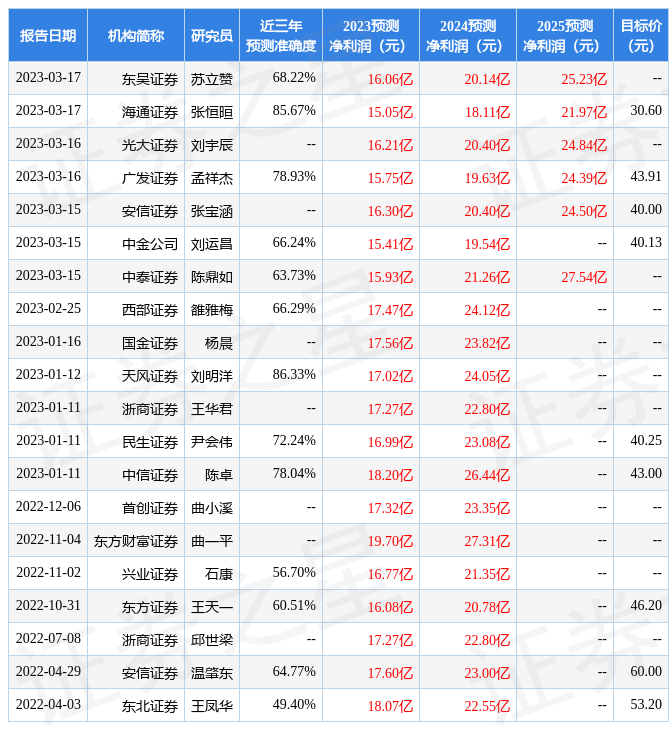Click the 2024预测净利润 column header

pos(468,35)
